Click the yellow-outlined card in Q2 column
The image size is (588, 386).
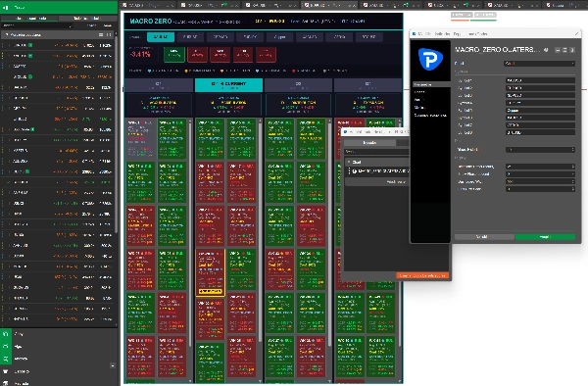211,272
